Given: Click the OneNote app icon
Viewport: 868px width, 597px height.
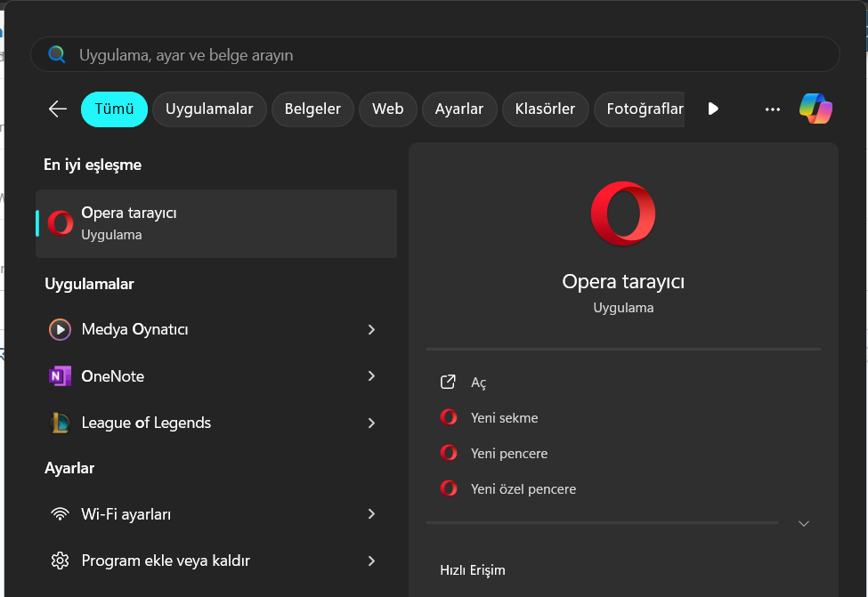Looking at the screenshot, I should (x=59, y=375).
